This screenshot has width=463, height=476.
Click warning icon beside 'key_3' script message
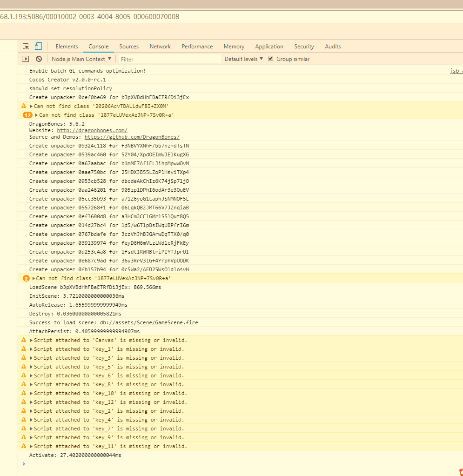pyautogui.click(x=24, y=358)
